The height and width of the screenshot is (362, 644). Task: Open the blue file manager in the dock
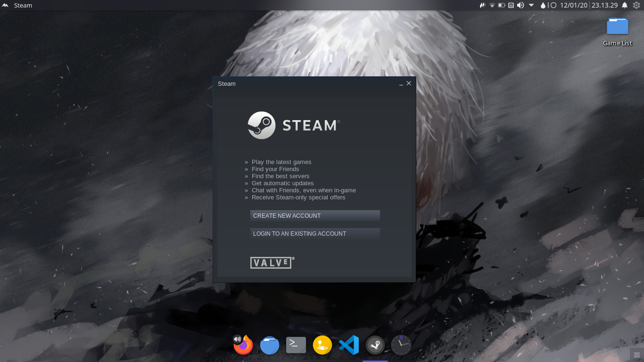[x=270, y=345]
